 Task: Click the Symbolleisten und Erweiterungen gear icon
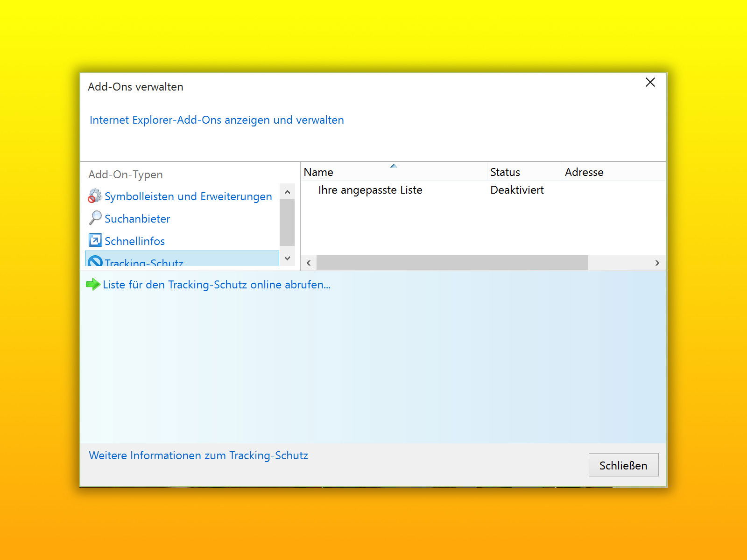coord(95,196)
